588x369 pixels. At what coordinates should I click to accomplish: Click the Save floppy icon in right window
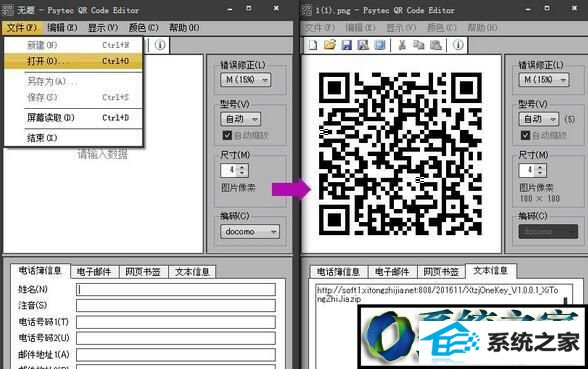[x=346, y=45]
